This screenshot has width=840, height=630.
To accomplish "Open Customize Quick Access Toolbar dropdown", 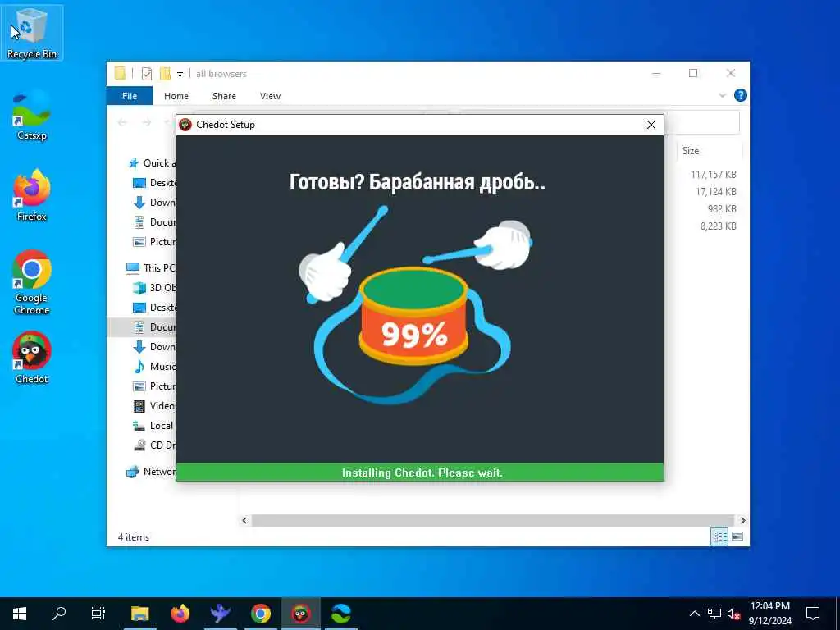I will click(180, 74).
